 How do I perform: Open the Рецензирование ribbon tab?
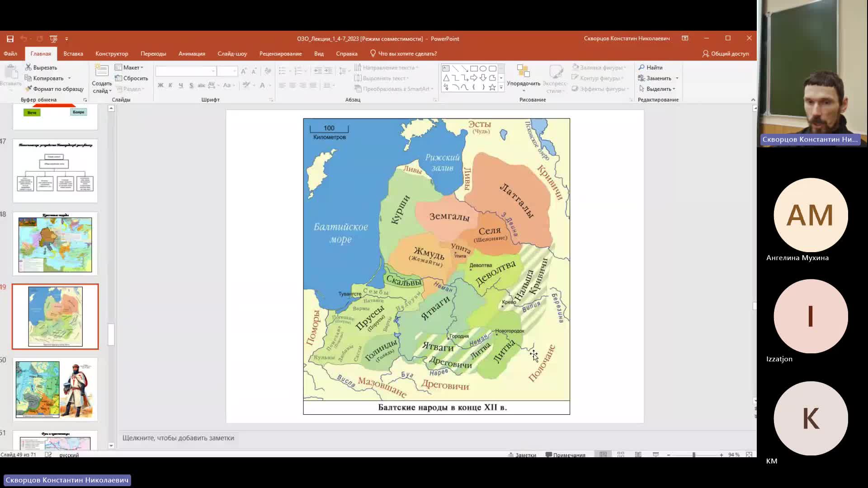pyautogui.click(x=280, y=53)
